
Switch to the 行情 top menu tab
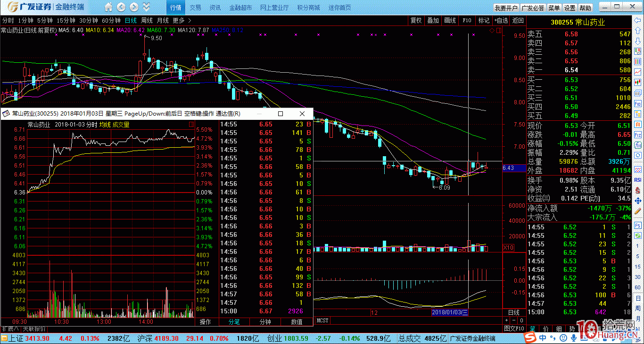click(x=176, y=8)
